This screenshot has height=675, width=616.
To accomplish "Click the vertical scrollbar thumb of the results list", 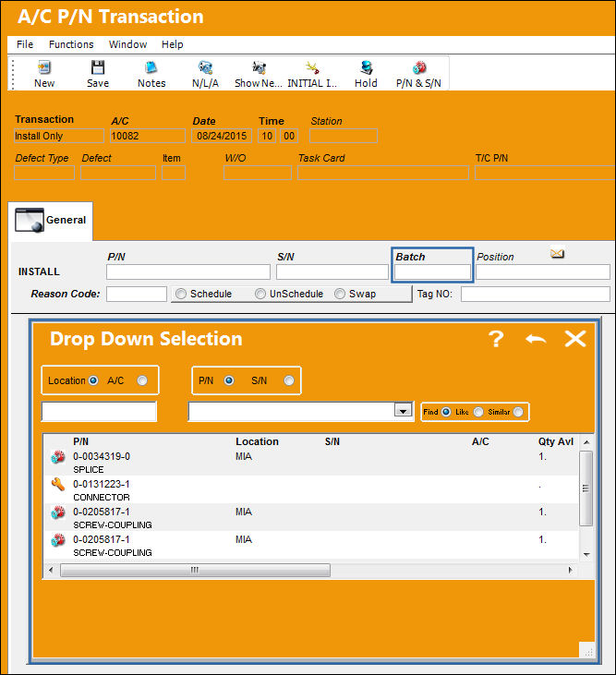I will coord(586,488).
